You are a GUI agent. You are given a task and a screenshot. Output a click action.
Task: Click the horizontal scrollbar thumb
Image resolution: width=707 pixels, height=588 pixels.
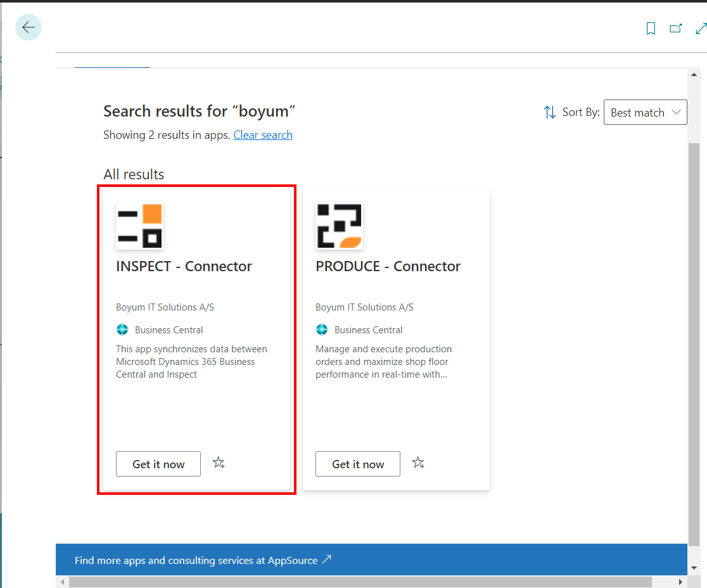pyautogui.click(x=360, y=582)
